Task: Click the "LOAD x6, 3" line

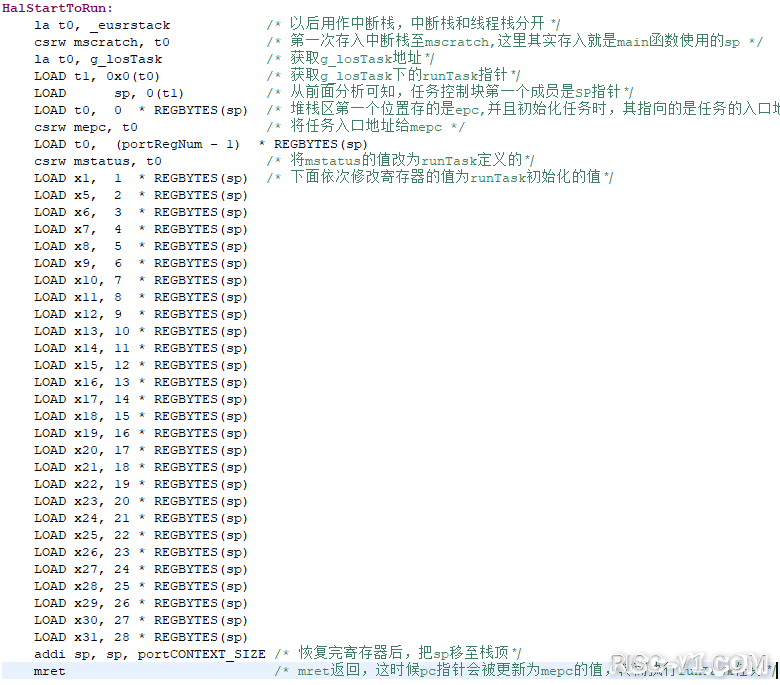Action: (x=141, y=212)
